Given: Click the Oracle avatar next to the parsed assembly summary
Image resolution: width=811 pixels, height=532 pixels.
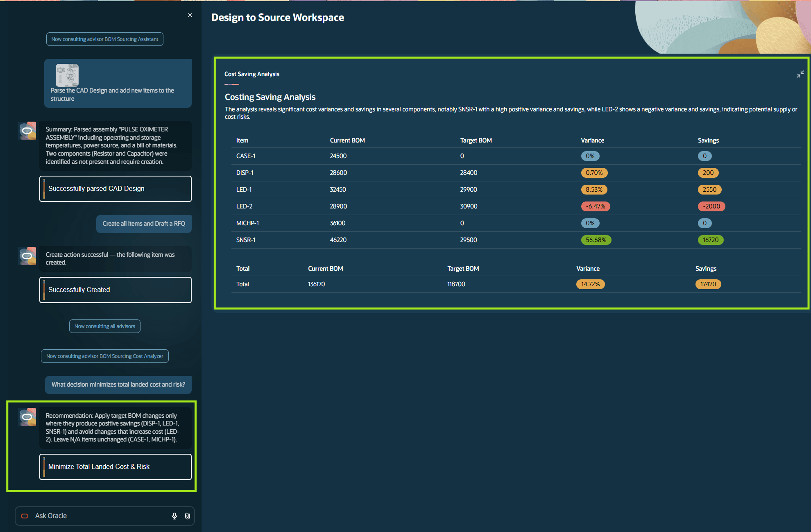Looking at the screenshot, I should [x=27, y=131].
